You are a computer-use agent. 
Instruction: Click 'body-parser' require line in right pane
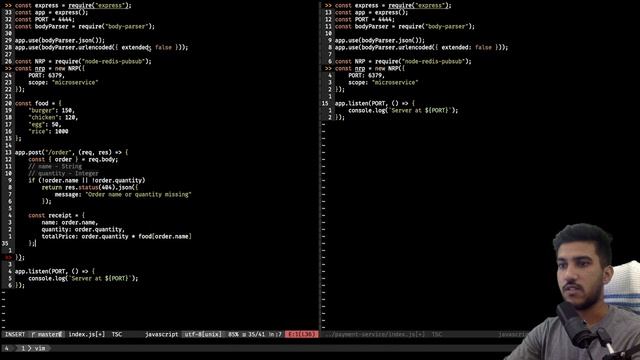pyautogui.click(x=405, y=27)
